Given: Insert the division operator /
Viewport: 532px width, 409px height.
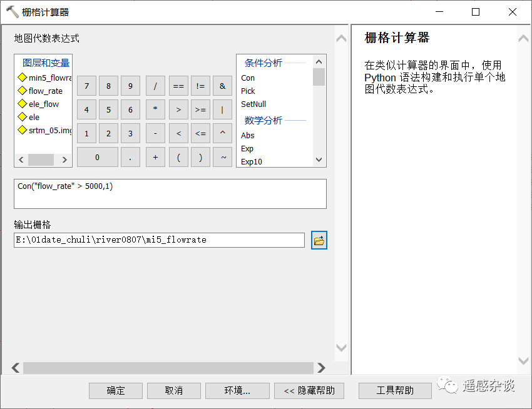Looking at the screenshot, I should point(155,86).
